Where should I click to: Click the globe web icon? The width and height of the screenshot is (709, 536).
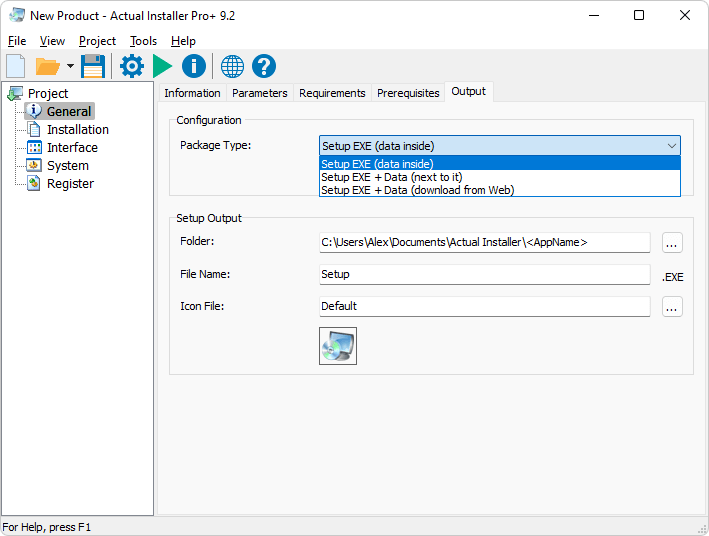232,66
